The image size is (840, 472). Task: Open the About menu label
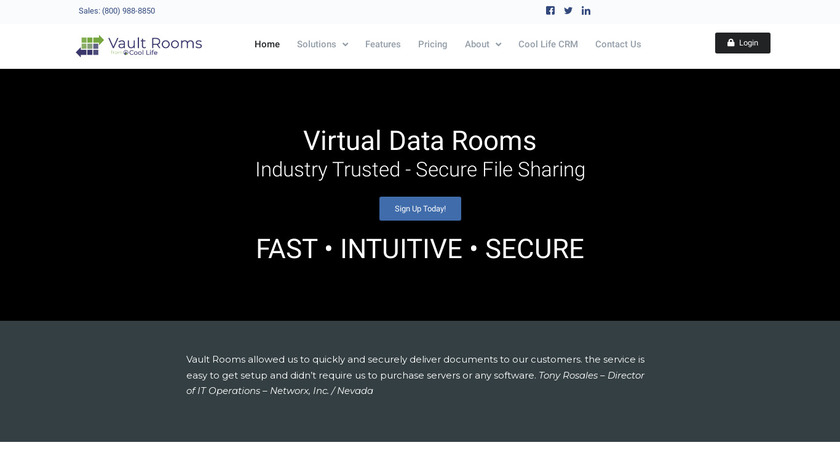point(477,44)
